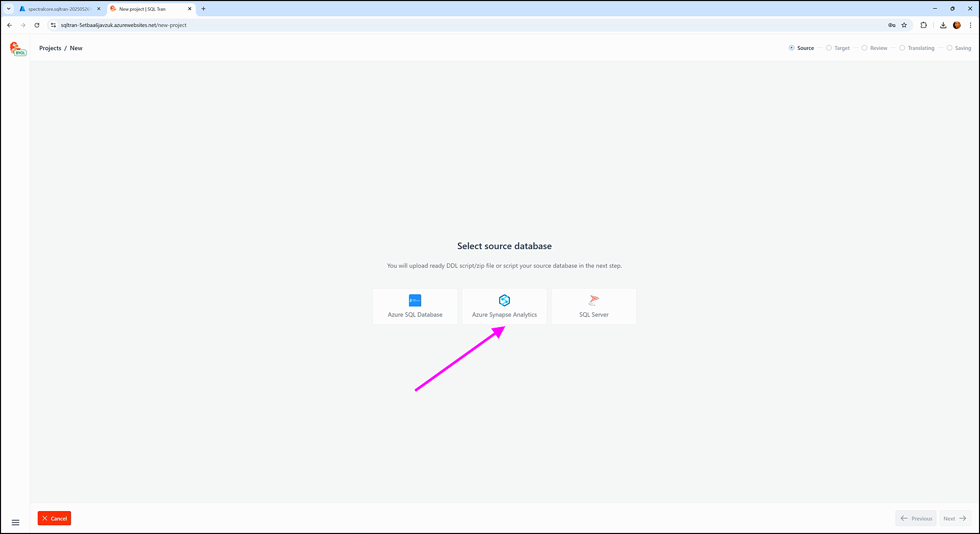Select the Review step radio button
Image resolution: width=980 pixels, height=534 pixels.
[x=864, y=48]
